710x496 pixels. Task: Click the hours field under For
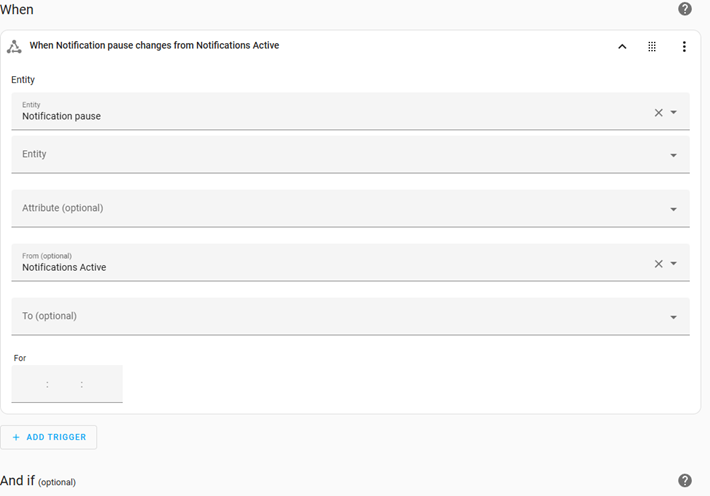29,384
